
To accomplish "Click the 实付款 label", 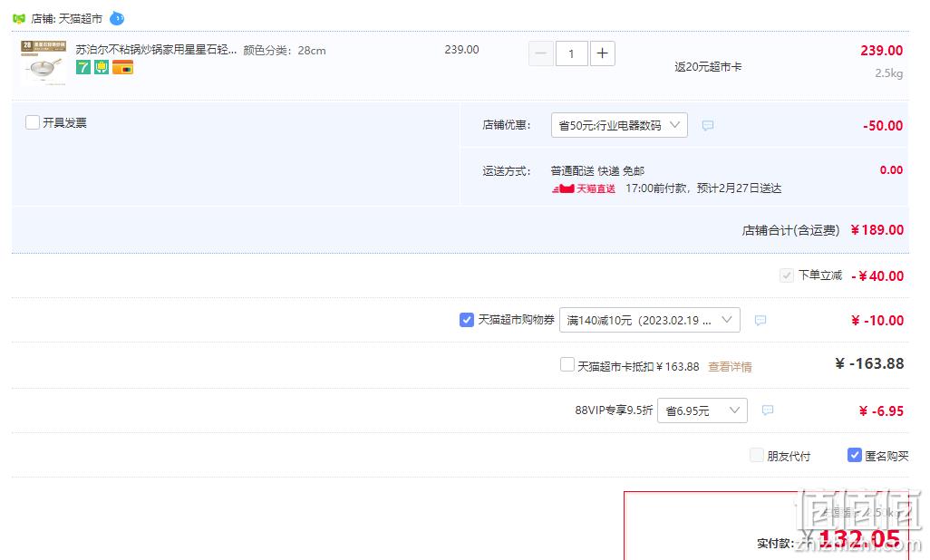I will (x=775, y=544).
